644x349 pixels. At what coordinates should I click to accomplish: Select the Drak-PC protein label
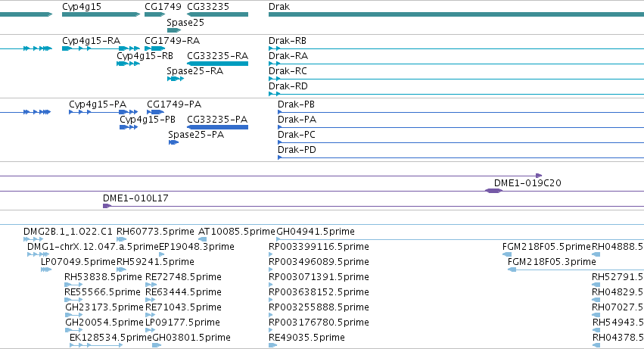pos(297,135)
